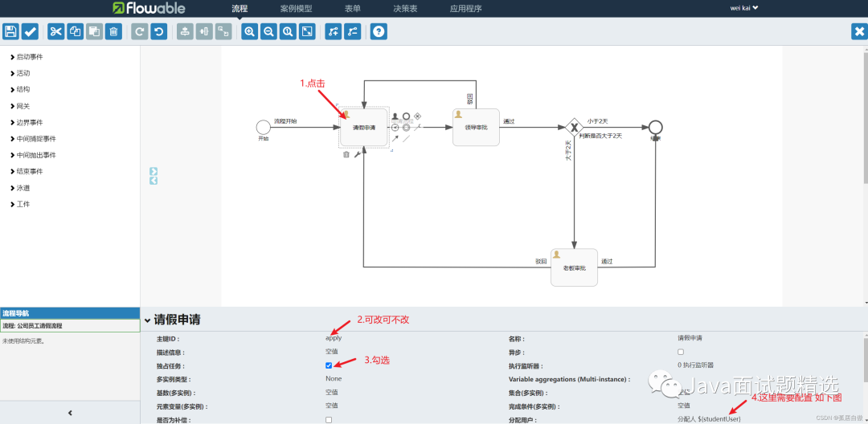The width and height of the screenshot is (868, 424).
Task: Select the 领导审批 task node
Action: [476, 127]
